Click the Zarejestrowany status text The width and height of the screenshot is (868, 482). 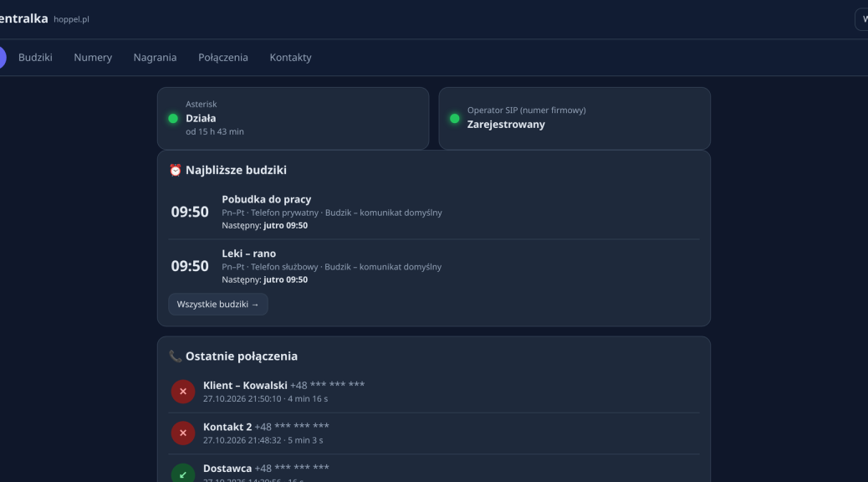pos(506,124)
